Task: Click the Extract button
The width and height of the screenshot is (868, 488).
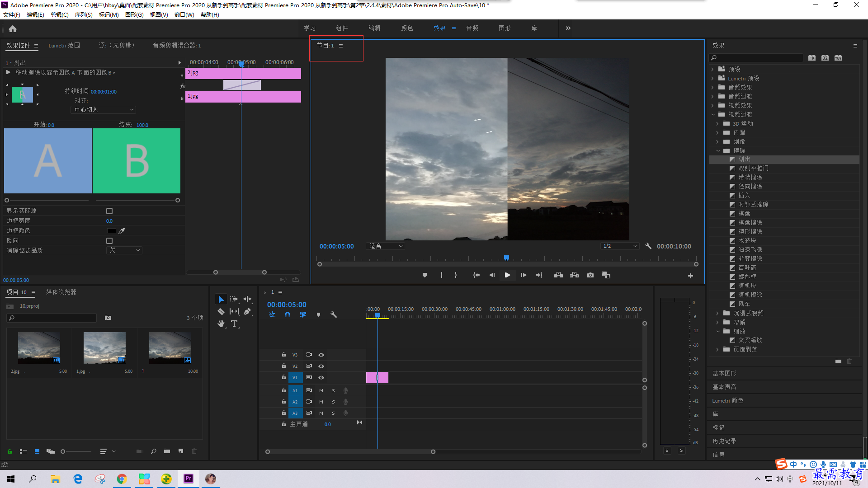Action: pos(574,275)
